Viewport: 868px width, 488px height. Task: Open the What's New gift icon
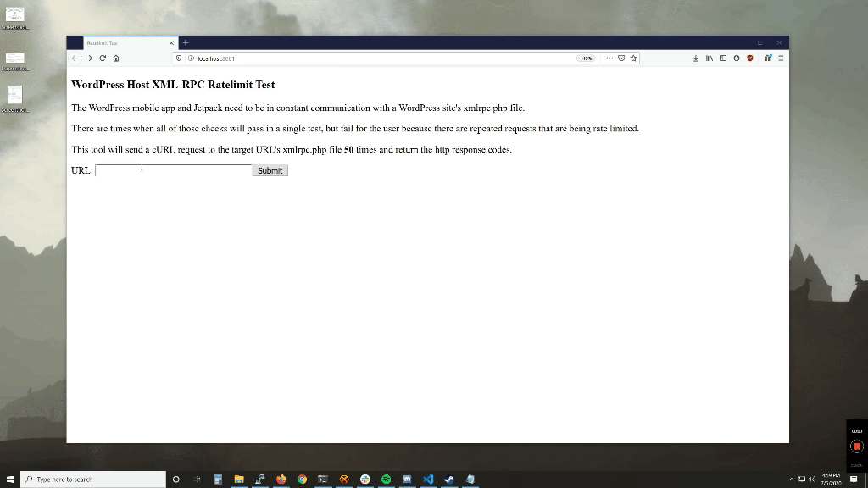click(x=767, y=58)
